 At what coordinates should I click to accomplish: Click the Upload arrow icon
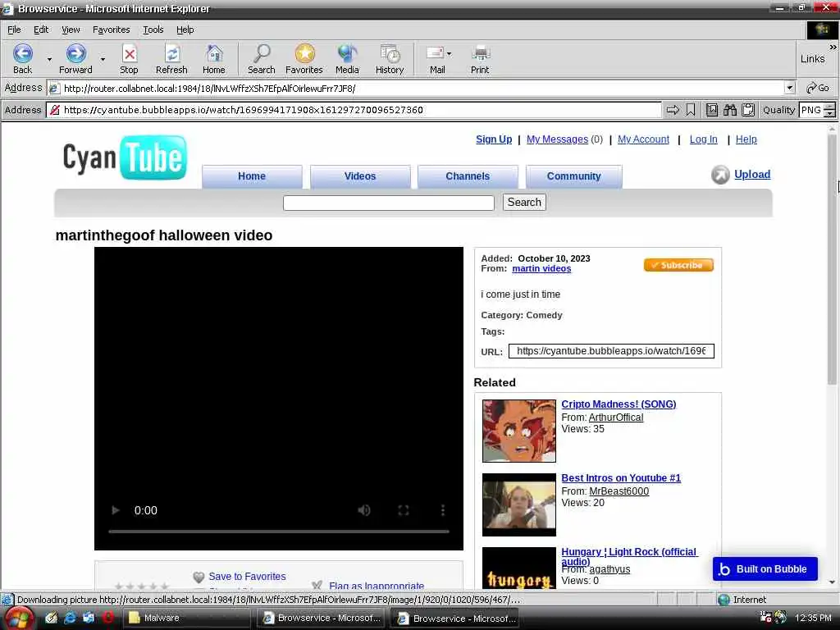point(720,175)
